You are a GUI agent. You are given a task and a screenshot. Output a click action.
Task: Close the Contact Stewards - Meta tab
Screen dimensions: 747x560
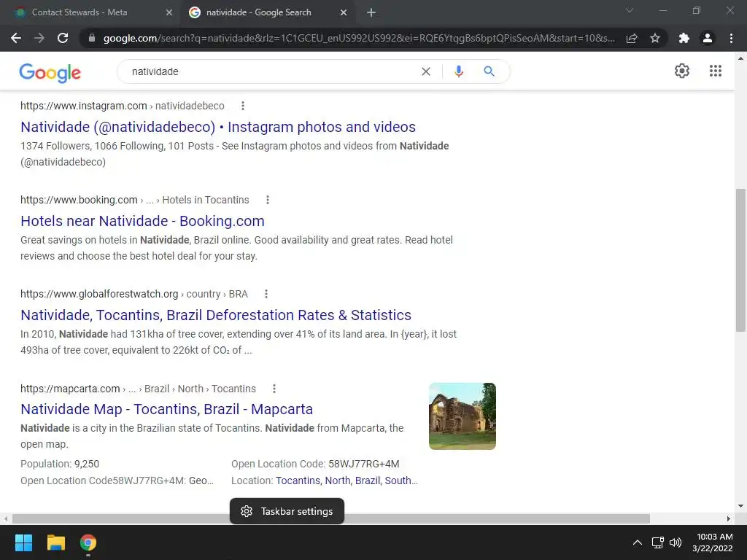pyautogui.click(x=169, y=13)
